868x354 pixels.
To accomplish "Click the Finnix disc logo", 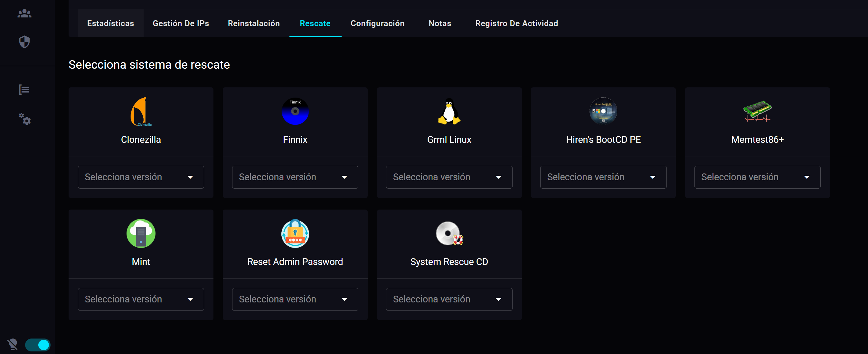I will [295, 111].
